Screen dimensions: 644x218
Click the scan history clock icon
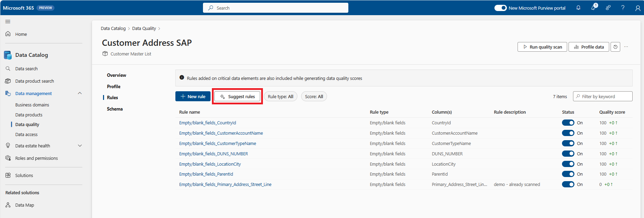(x=615, y=47)
